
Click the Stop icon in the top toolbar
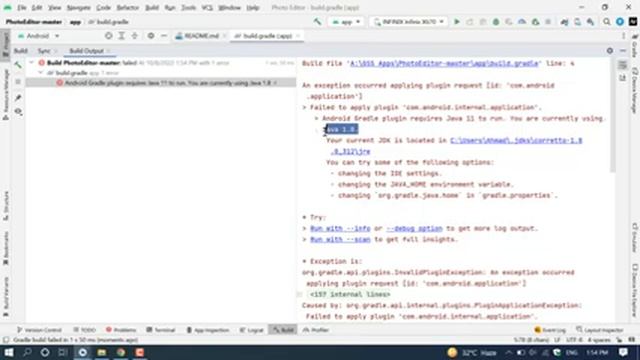(x=548, y=22)
